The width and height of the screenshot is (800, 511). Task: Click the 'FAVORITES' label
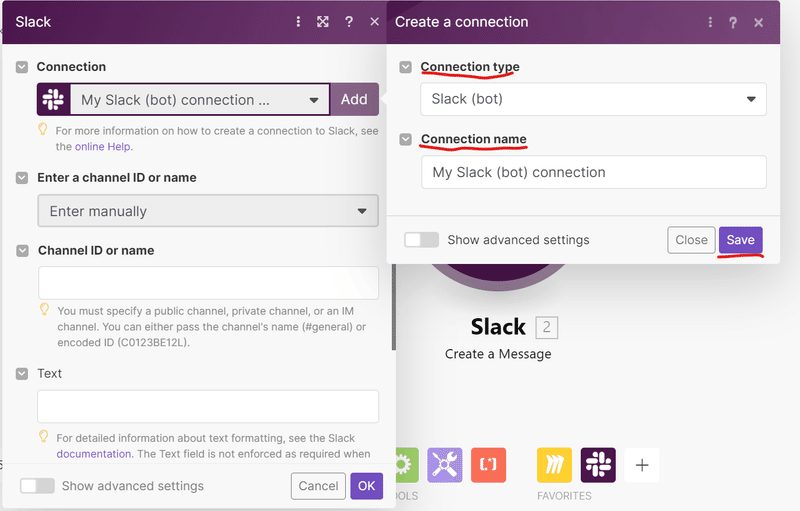(564, 496)
